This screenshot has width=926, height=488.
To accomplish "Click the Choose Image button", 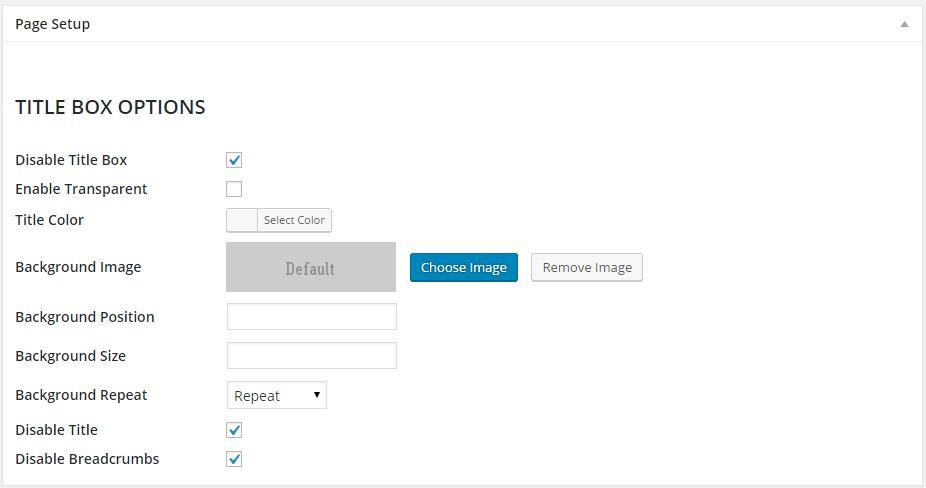I will point(464,267).
